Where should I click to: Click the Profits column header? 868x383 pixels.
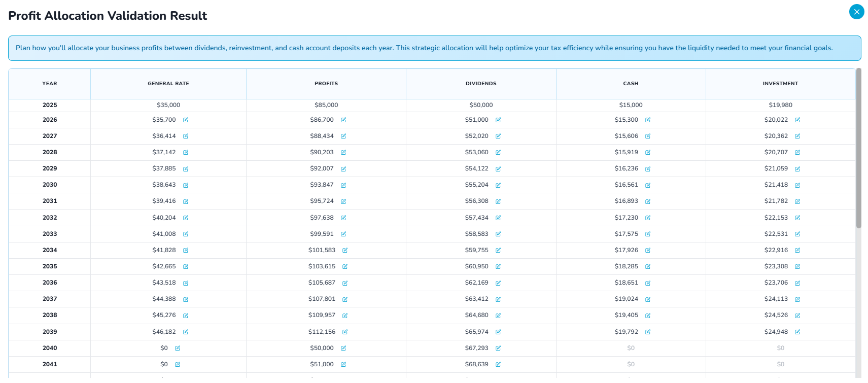click(x=326, y=84)
